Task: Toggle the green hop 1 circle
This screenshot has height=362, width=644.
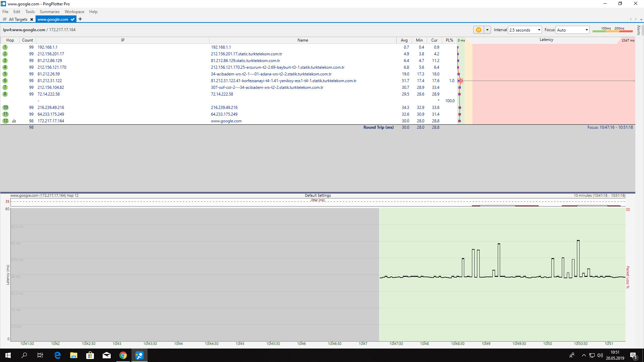Action: (5, 47)
